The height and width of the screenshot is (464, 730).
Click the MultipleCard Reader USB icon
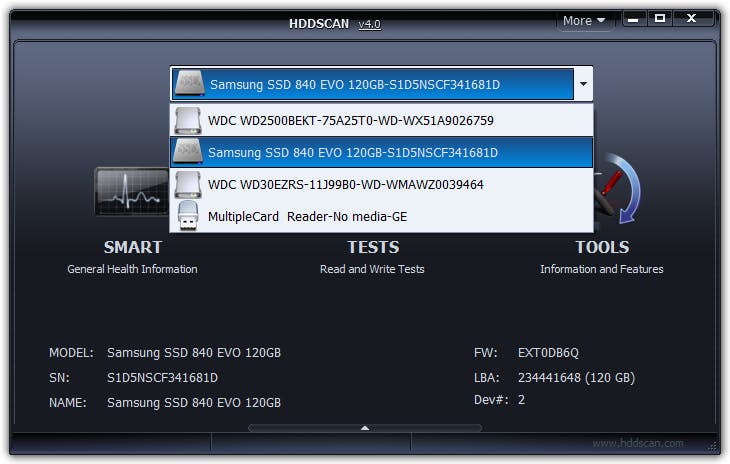pyautogui.click(x=188, y=216)
